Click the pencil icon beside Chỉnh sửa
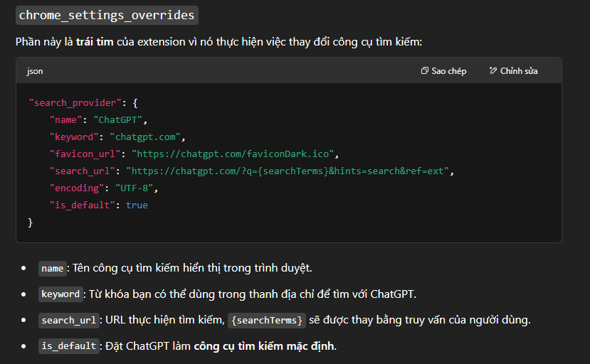Screen dimensions: 590x364 coord(493,70)
